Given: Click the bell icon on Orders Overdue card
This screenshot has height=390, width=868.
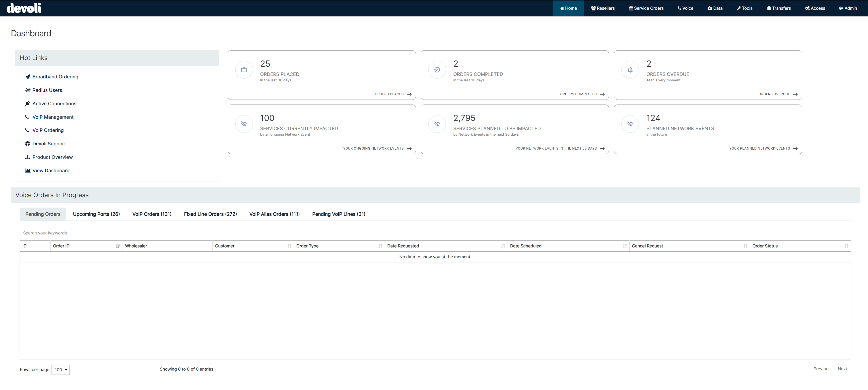Looking at the screenshot, I should [x=630, y=70].
